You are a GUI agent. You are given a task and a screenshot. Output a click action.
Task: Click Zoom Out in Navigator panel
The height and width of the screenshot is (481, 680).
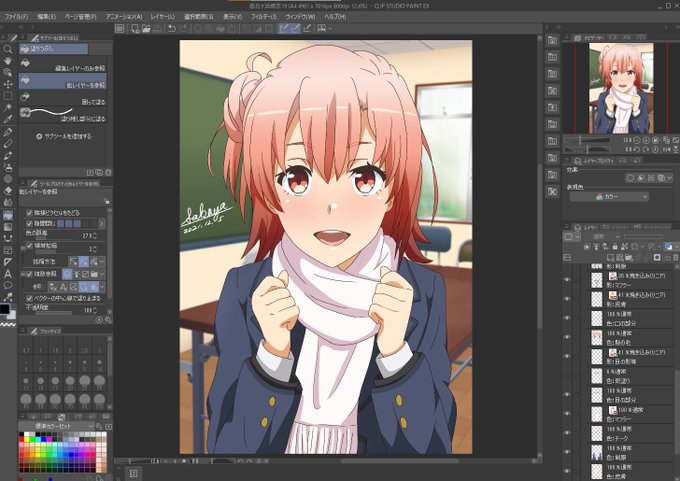(637, 141)
